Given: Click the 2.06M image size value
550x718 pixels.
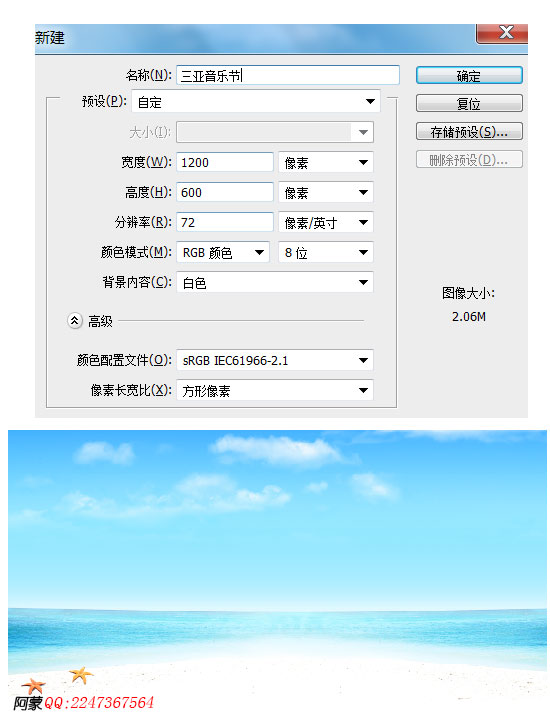Looking at the screenshot, I should click(468, 317).
